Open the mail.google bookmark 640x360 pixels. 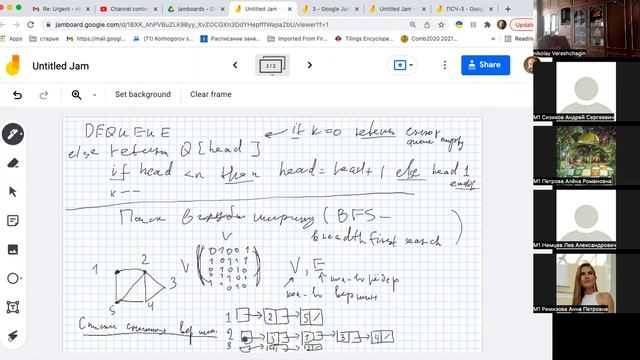tap(96, 38)
